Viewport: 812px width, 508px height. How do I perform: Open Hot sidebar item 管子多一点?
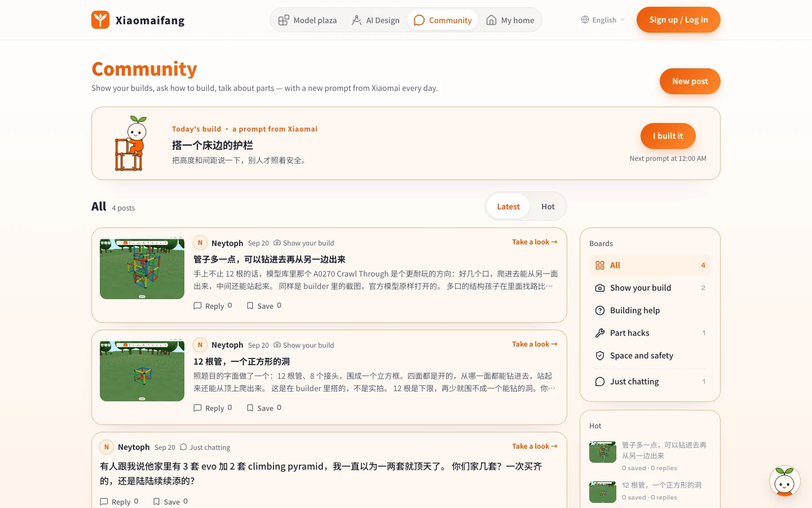click(650, 456)
